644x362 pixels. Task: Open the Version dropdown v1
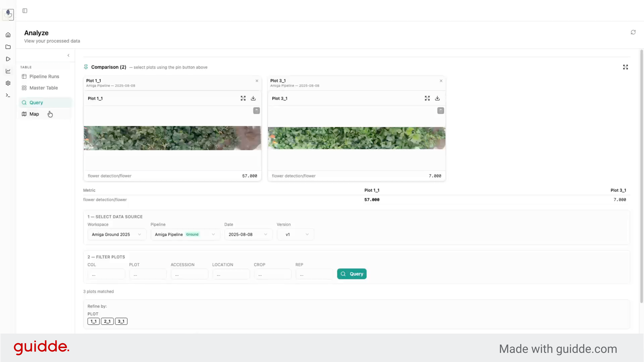click(x=295, y=234)
